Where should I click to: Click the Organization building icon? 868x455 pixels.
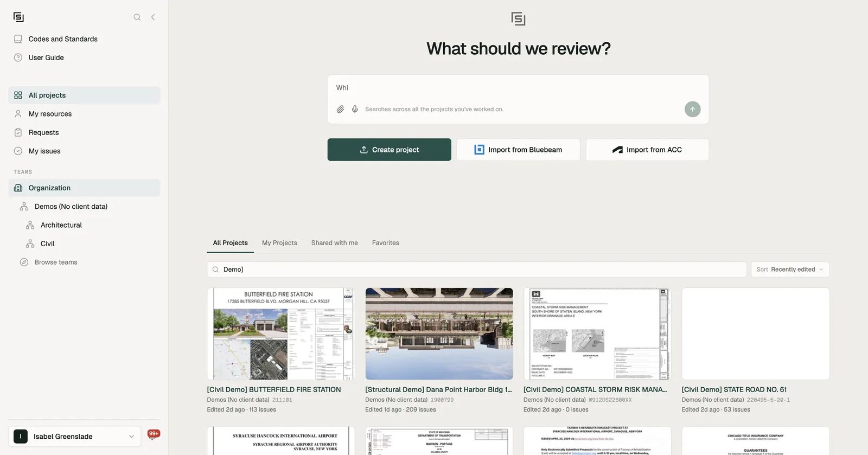(18, 188)
